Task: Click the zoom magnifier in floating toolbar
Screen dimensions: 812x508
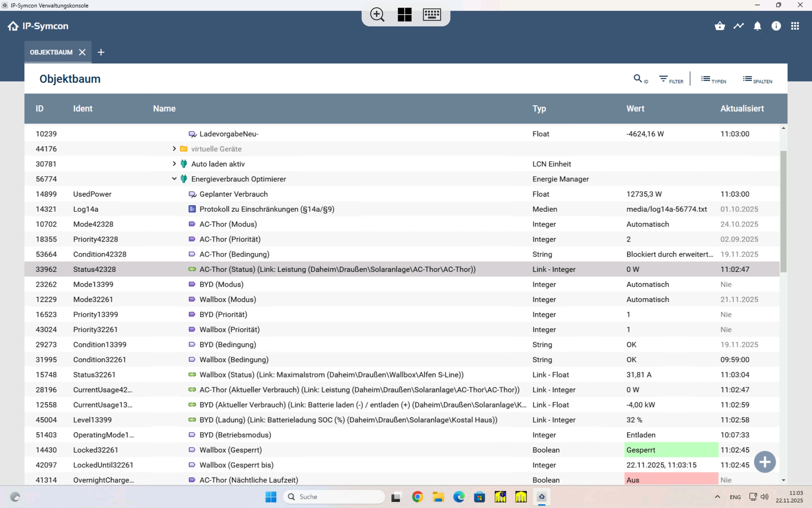Action: pos(377,15)
